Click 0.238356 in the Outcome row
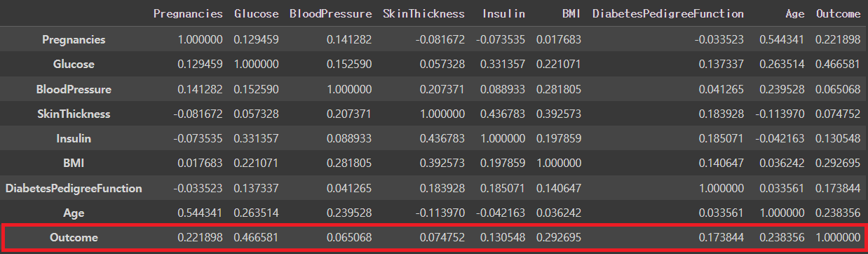Viewport: 868px width, 254px height. [x=782, y=238]
